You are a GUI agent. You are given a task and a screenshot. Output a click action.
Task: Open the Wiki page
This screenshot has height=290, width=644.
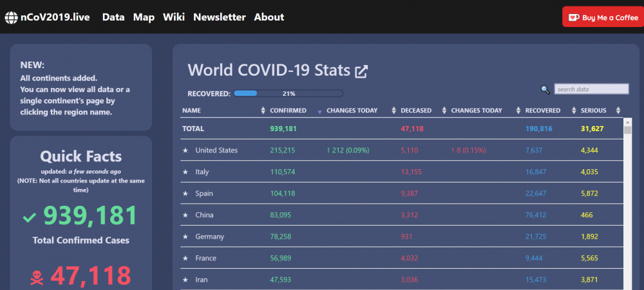point(174,17)
